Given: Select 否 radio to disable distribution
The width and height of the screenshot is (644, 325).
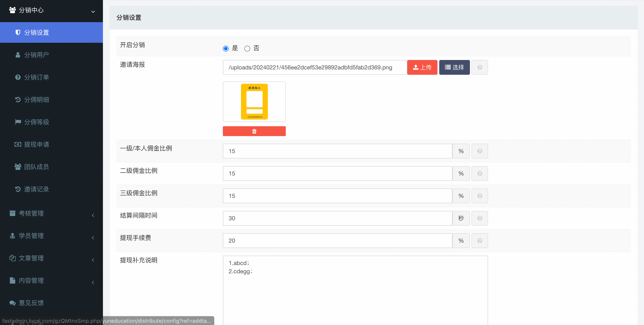Looking at the screenshot, I should 247,48.
